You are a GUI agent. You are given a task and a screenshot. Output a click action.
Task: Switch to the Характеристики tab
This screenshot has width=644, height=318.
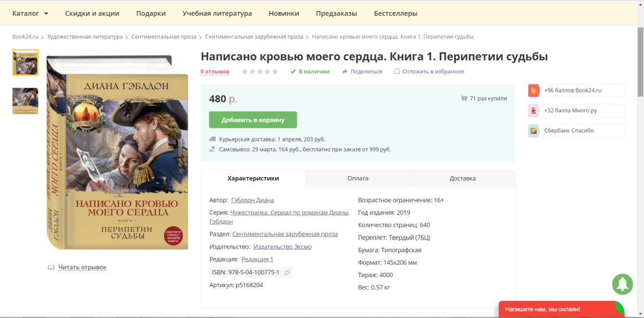coord(253,179)
